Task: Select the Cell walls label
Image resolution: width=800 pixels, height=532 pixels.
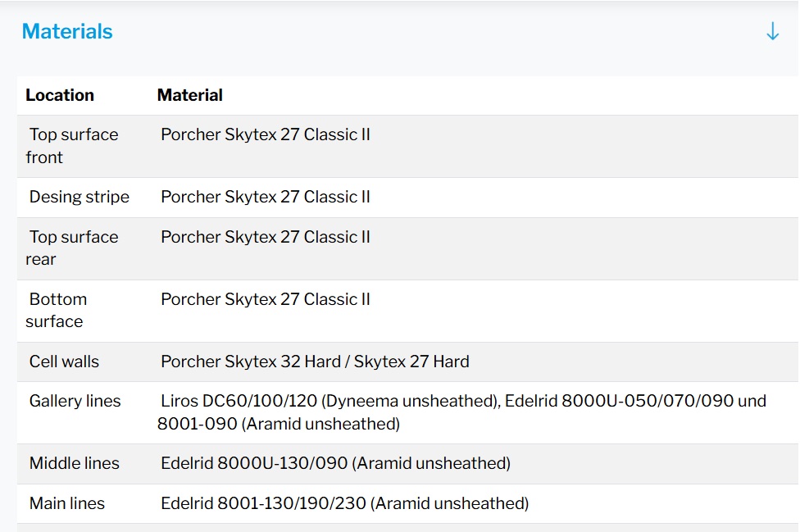Action: (64, 361)
